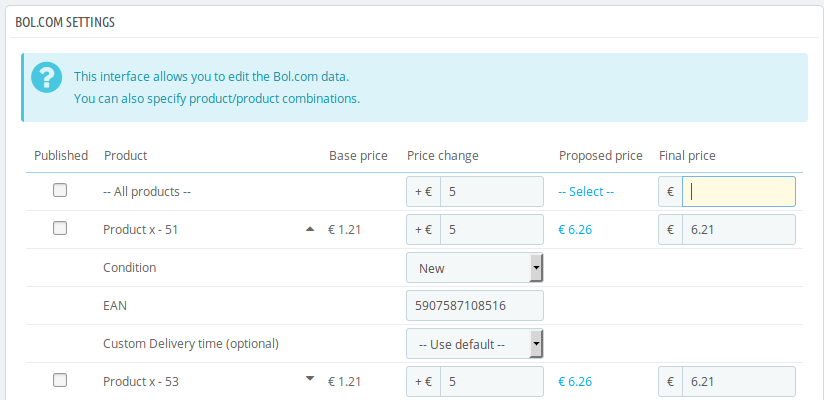Collapse Product x - 51 details arrow
This screenshot has height=400, width=824.
(310, 229)
